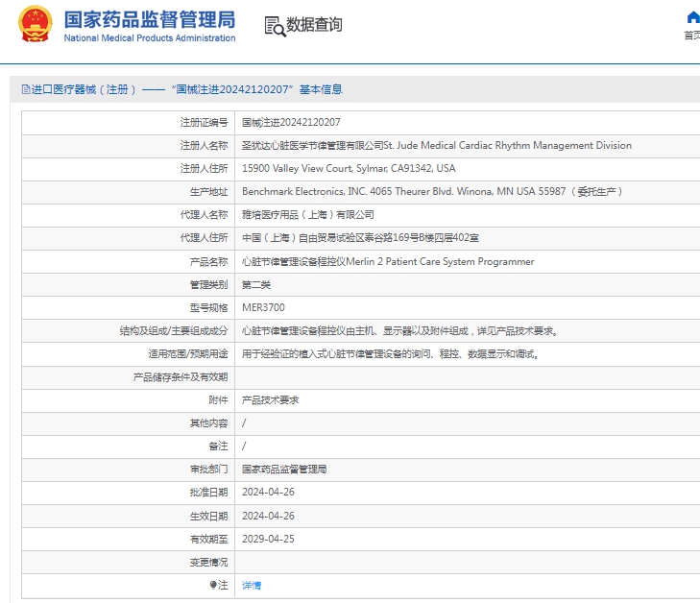The width and height of the screenshot is (700, 603).
Task: Click model value MER3700
Action: [x=263, y=307]
